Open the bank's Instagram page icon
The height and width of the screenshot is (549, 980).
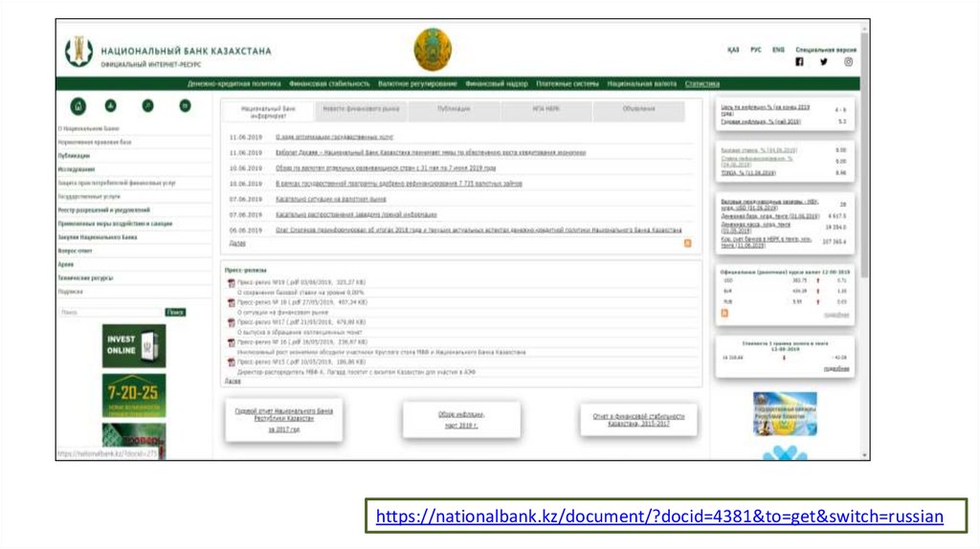pos(848,62)
